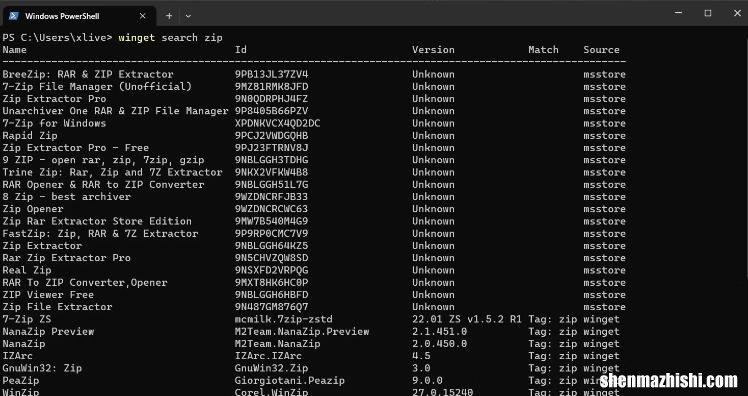Click version '2.0.450.0'
This screenshot has width=748, height=396.
click(x=439, y=344)
